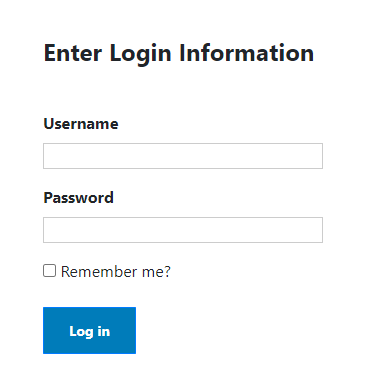Submit the form with Log in
The width and height of the screenshot is (377, 390).
click(x=89, y=330)
